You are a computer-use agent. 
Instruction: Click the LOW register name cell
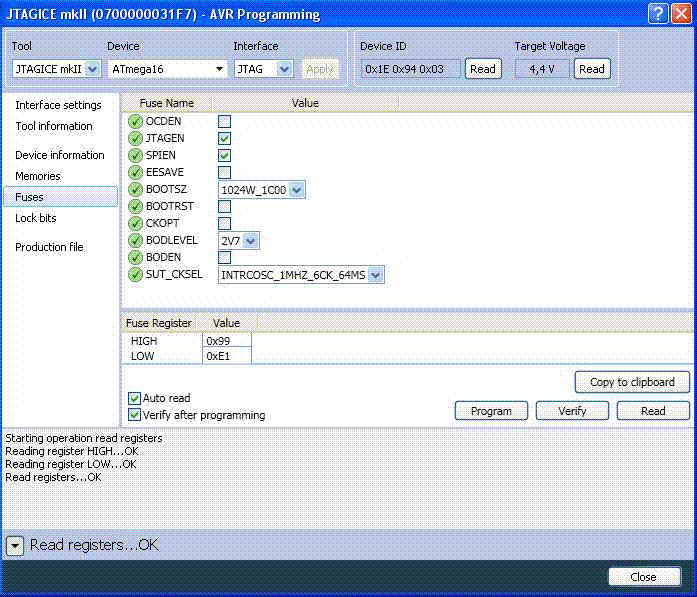pos(142,356)
